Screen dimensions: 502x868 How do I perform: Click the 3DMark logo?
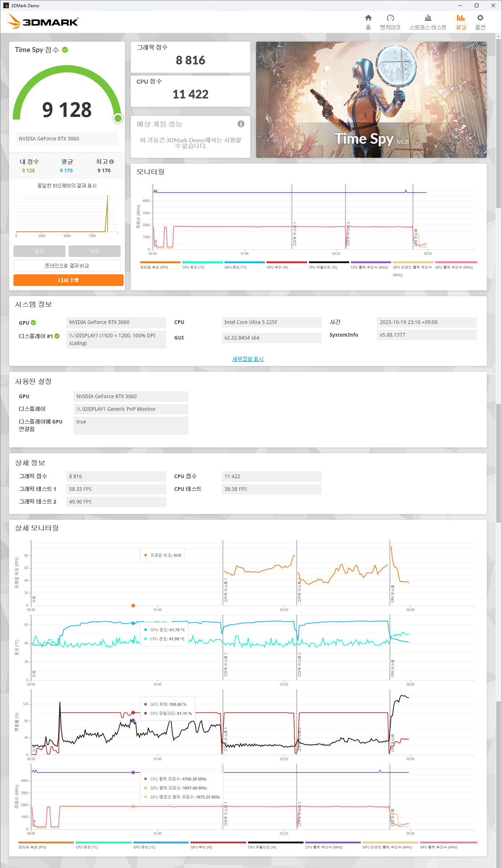pyautogui.click(x=43, y=21)
